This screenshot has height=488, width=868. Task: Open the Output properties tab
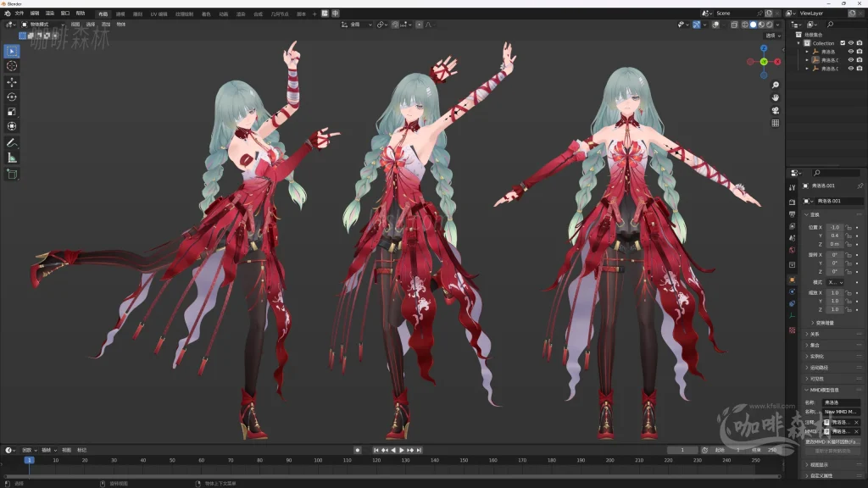[793, 214]
